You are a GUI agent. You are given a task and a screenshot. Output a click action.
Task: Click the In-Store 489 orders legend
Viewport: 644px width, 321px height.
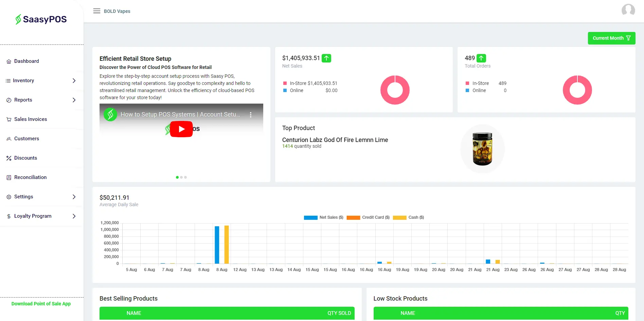coord(486,83)
